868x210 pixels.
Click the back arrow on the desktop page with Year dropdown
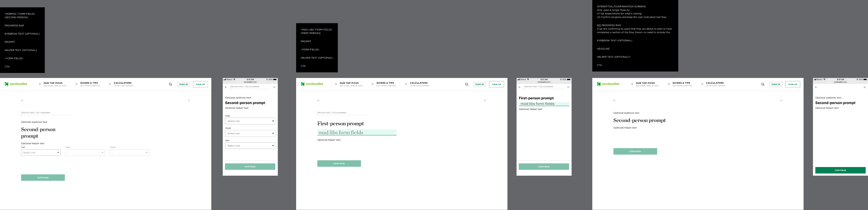[x=22, y=101]
